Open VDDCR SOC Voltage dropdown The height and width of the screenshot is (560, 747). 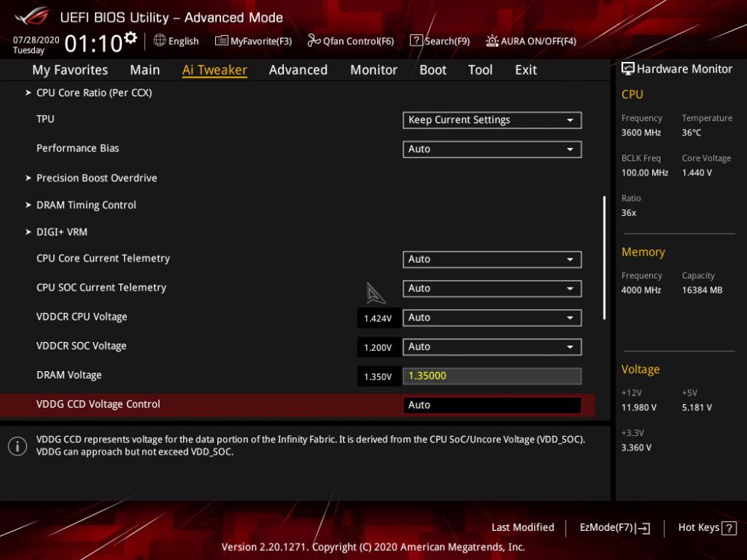(x=492, y=346)
